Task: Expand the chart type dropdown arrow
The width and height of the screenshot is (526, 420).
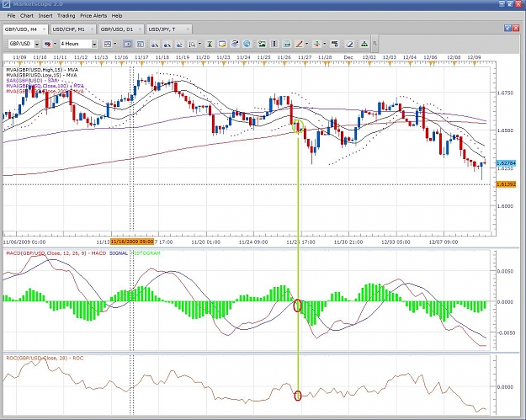Action: coord(115,44)
